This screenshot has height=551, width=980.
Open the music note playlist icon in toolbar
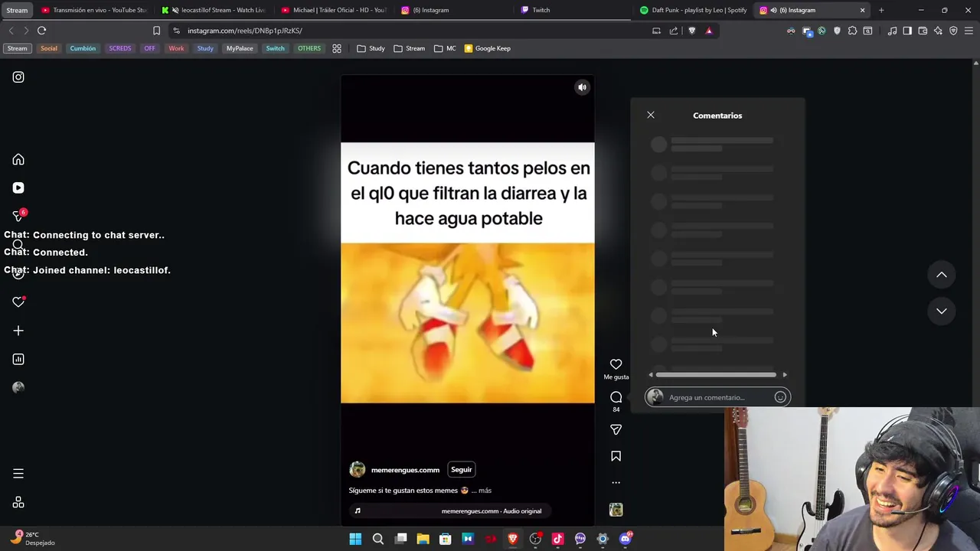point(892,31)
